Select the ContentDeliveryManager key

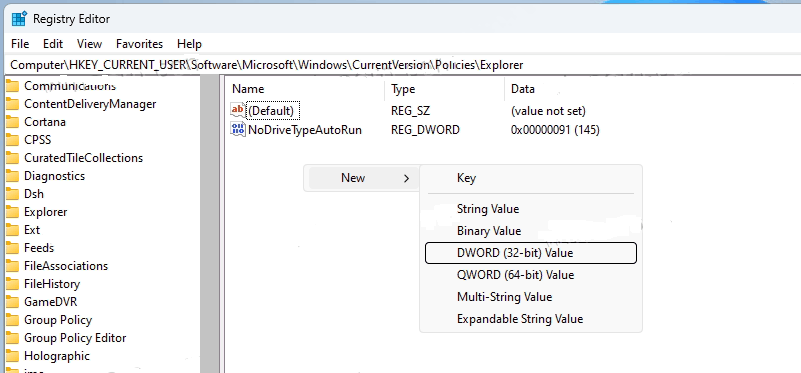[x=90, y=104]
